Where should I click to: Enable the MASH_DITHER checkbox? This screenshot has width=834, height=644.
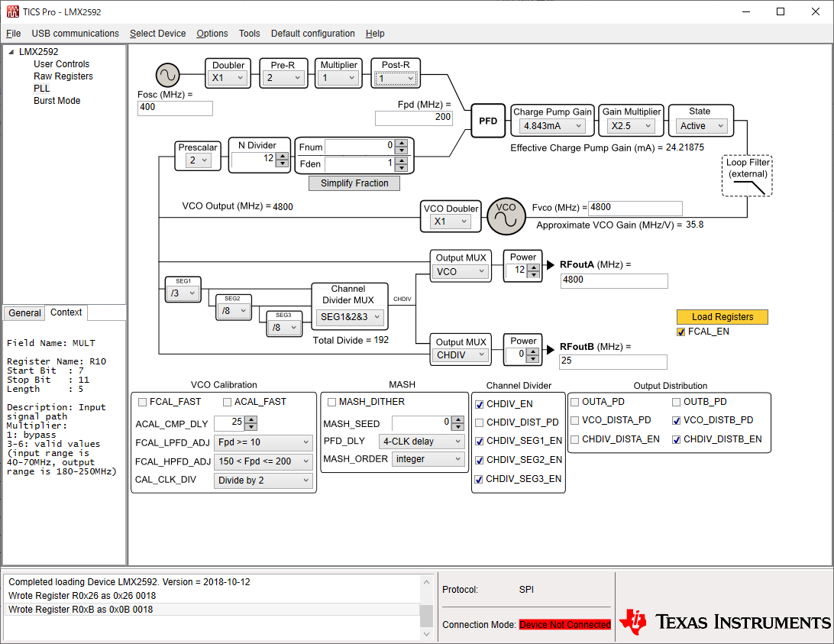point(332,402)
